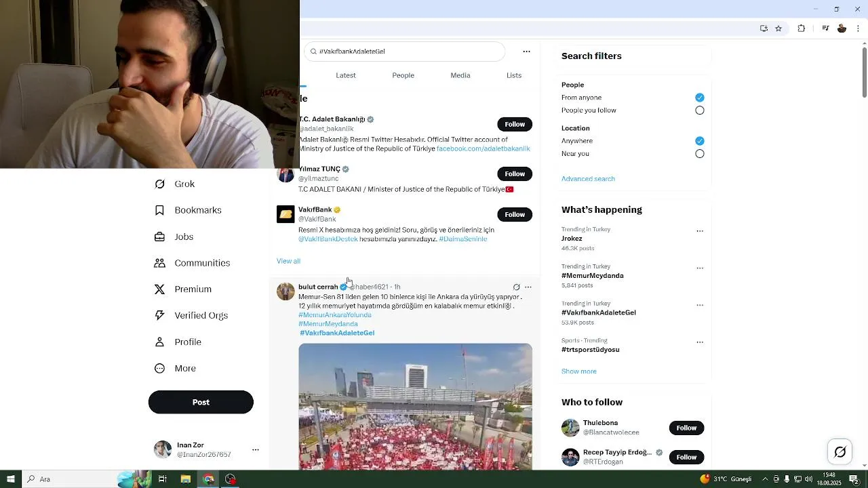Image resolution: width=868 pixels, height=488 pixels.
Task: Open the @VakifBankDestek mention link
Action: click(328, 239)
